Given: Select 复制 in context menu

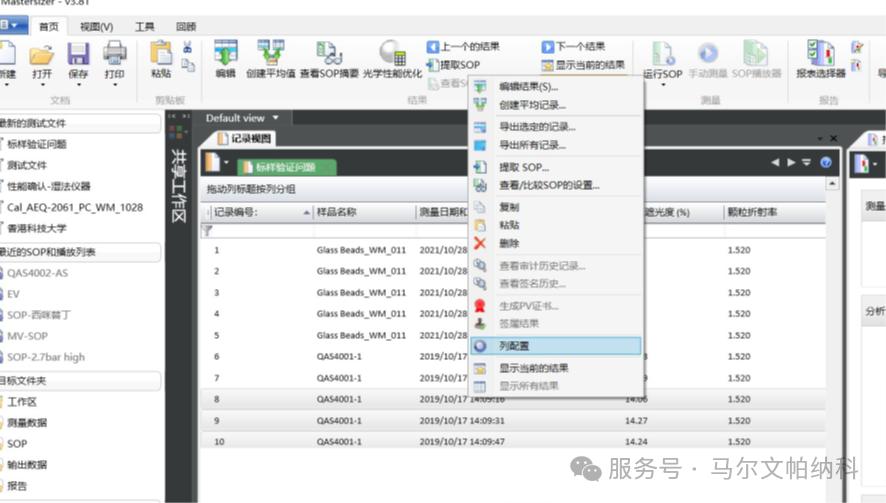Looking at the screenshot, I should point(556,207).
